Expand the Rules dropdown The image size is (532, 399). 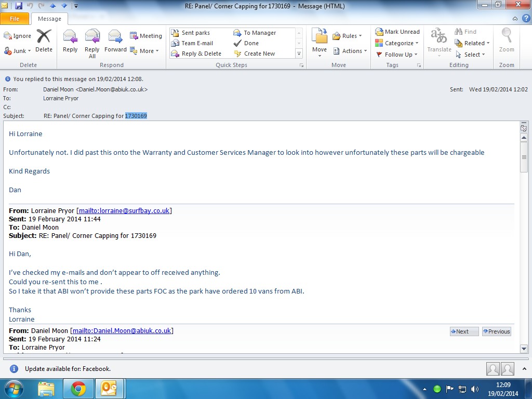click(347, 36)
